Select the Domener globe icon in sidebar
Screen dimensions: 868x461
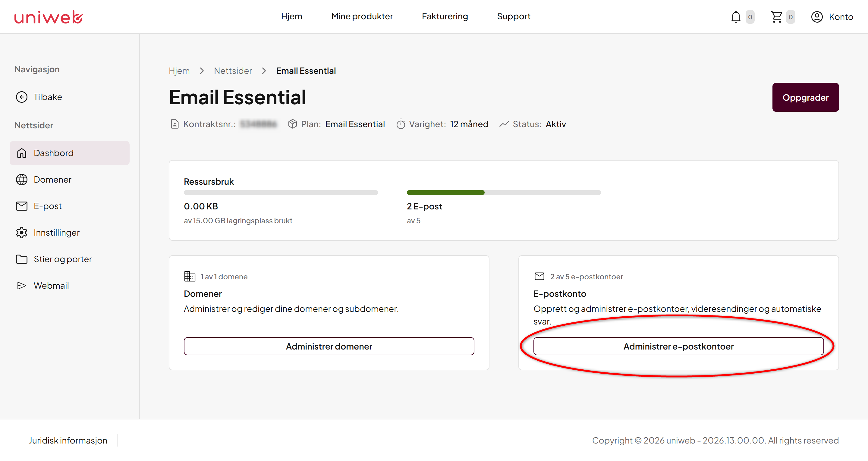coord(22,180)
